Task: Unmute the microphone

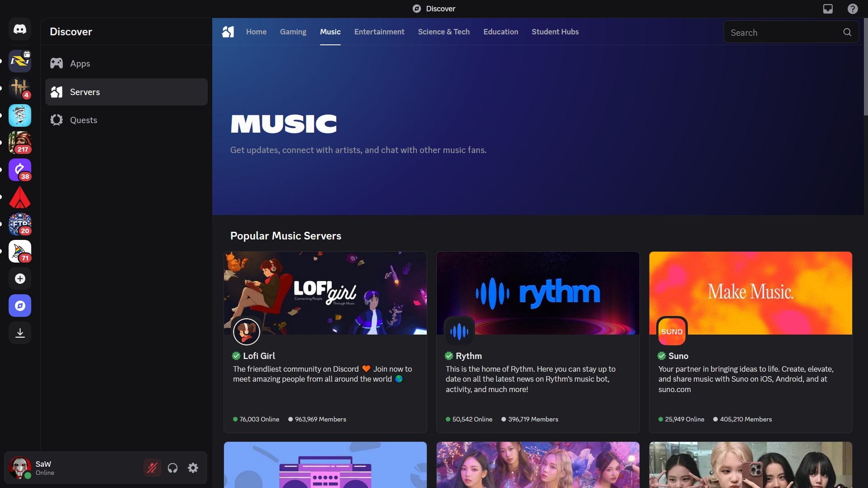Action: point(152,468)
